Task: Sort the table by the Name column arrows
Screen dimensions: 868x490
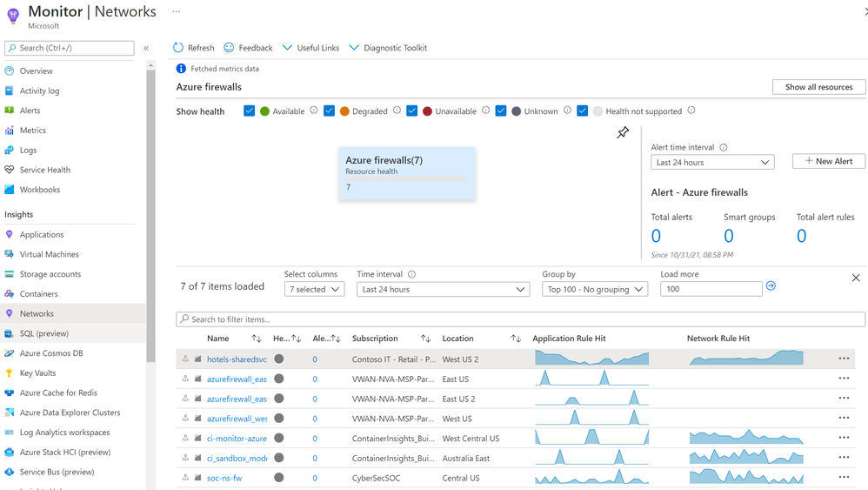Action: pyautogui.click(x=257, y=339)
